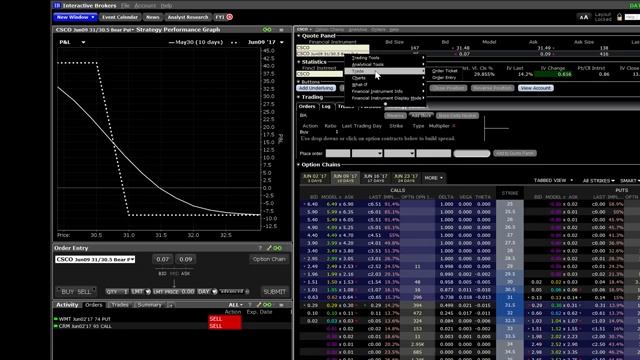Collapse the Trading section
Image resolution: width=640 pixels, height=360 pixels.
[298, 97]
